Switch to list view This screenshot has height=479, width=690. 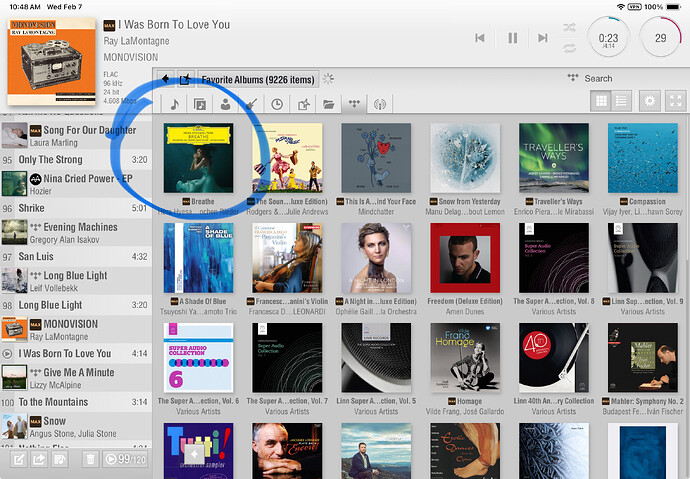click(621, 101)
